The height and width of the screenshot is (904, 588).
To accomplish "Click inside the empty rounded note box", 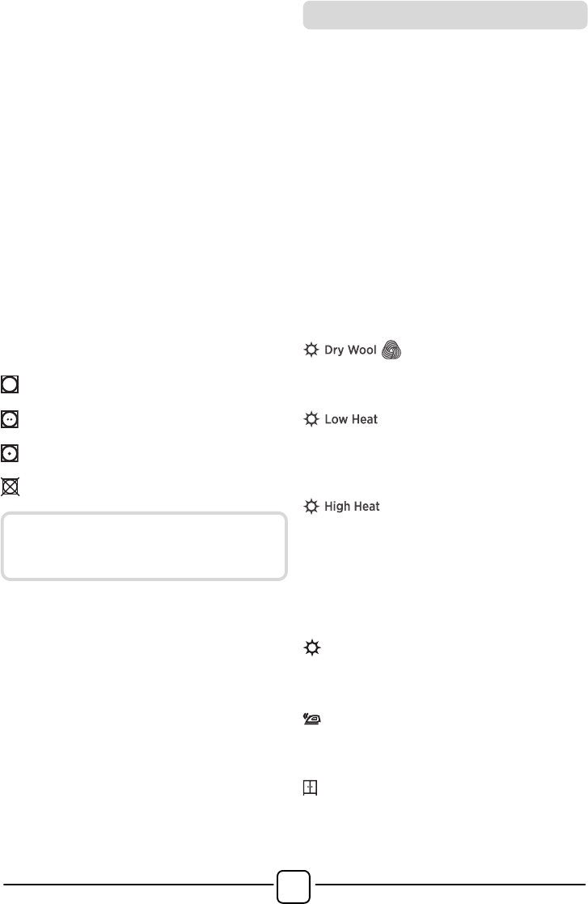I will click(144, 546).
